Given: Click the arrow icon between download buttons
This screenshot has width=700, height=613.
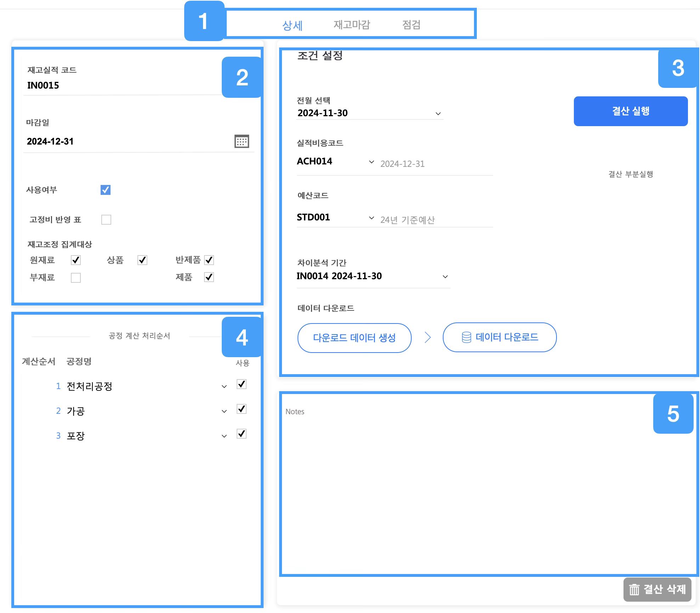Looking at the screenshot, I should [x=428, y=338].
